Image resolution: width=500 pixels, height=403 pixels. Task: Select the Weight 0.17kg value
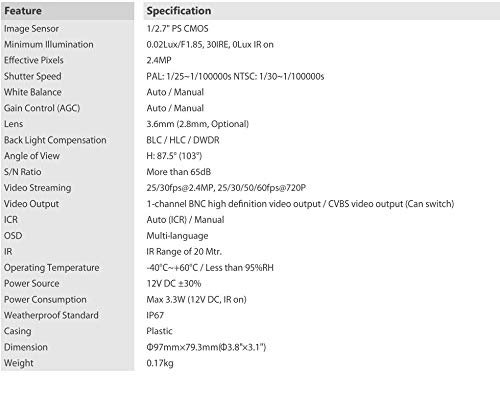tap(160, 363)
